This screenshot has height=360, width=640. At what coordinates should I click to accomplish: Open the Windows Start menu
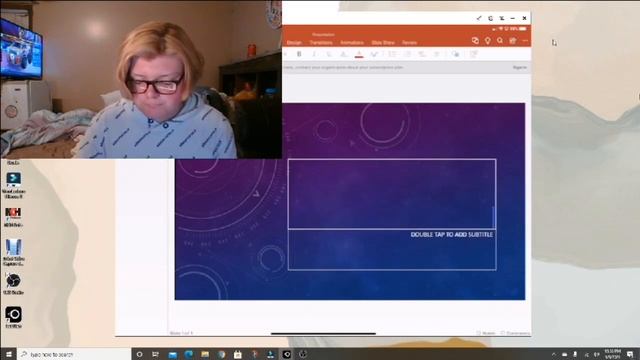tap(8, 354)
